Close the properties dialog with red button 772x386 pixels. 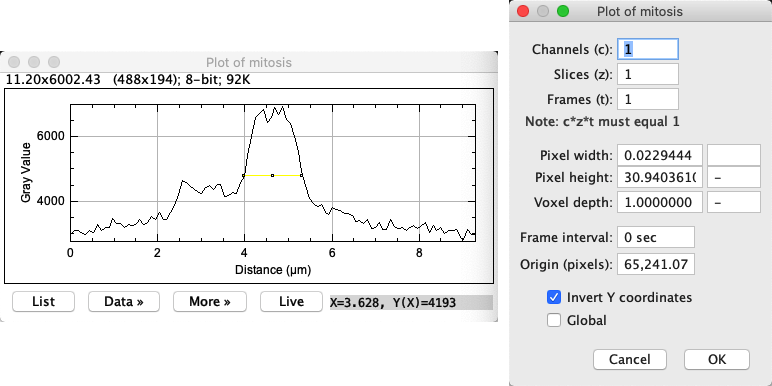coord(523,11)
